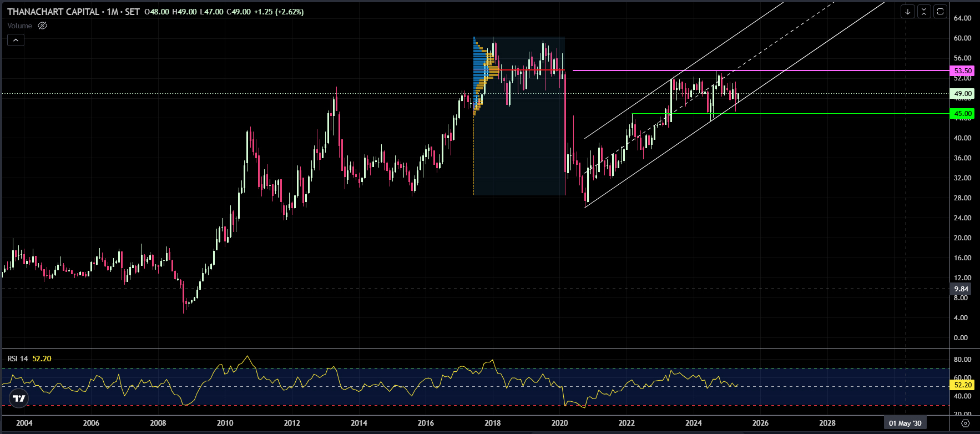Click the SET exchange label
Image resolution: width=980 pixels, height=434 pixels.
point(132,12)
